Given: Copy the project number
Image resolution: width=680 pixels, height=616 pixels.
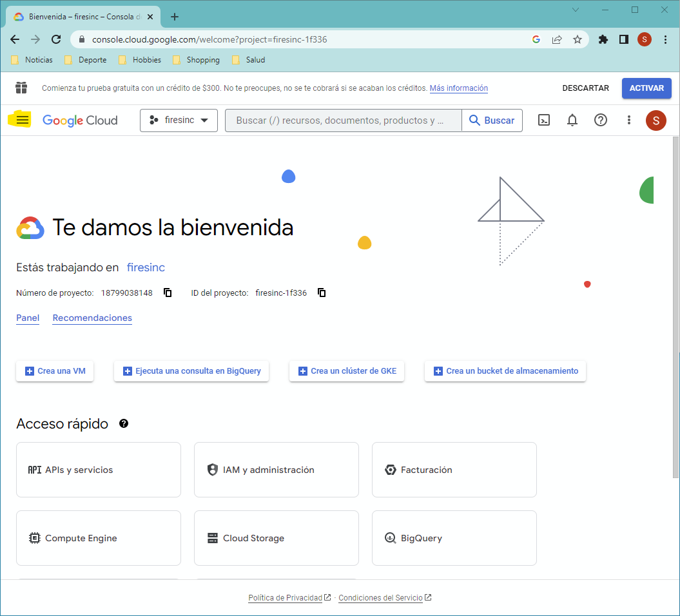Looking at the screenshot, I should [168, 293].
